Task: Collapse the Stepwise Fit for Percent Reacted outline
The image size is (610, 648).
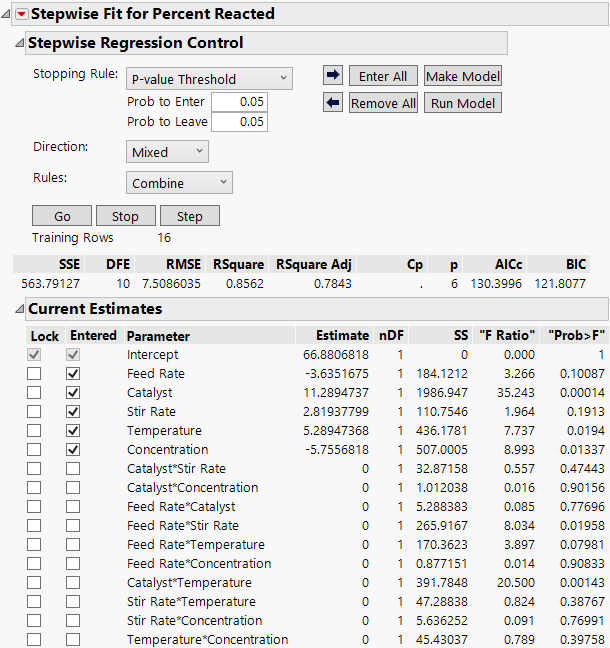Action: coord(5,14)
